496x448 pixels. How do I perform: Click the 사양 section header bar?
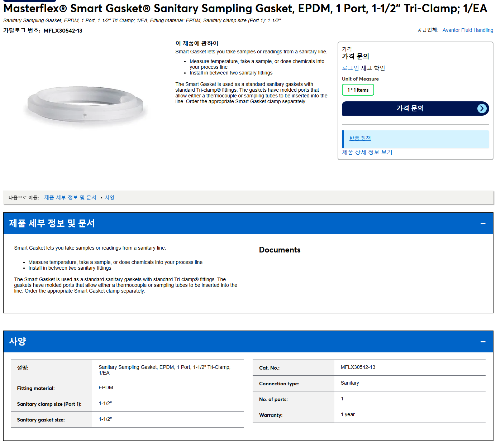(248, 342)
